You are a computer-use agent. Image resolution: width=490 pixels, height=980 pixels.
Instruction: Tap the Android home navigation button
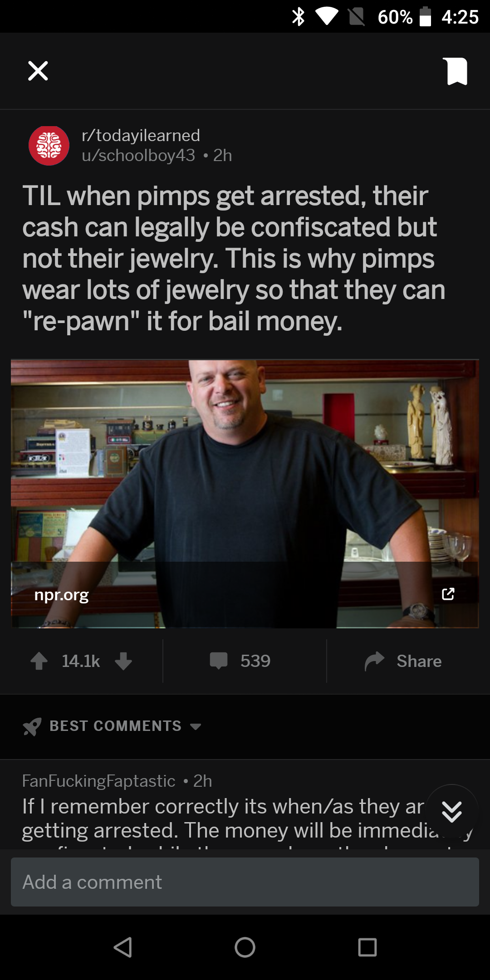click(x=245, y=947)
